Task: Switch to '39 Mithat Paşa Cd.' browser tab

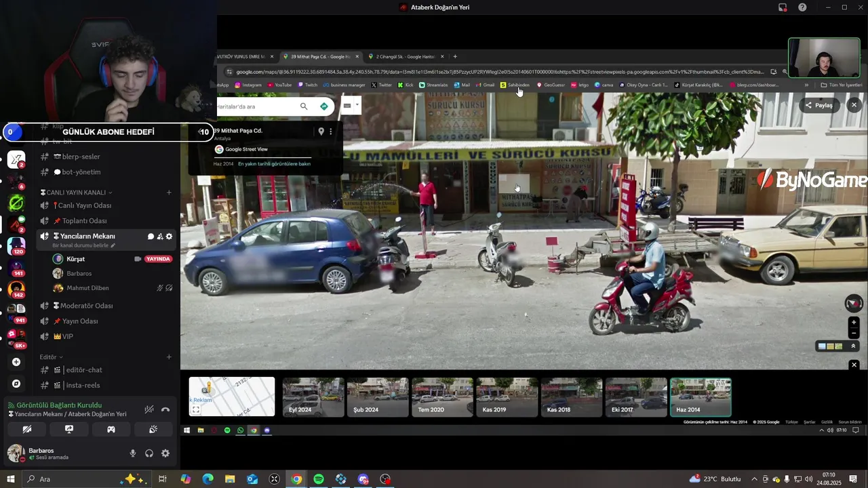Action: pyautogui.click(x=321, y=56)
